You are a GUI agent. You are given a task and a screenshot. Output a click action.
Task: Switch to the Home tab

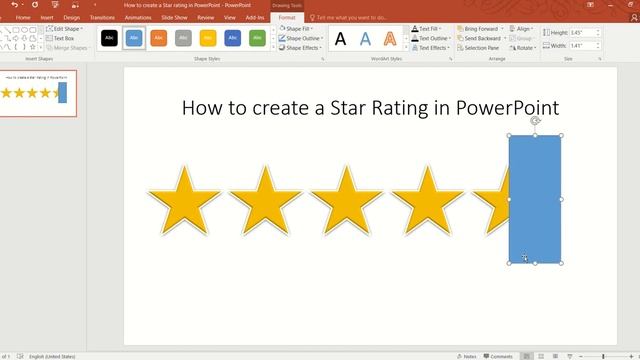[23, 18]
